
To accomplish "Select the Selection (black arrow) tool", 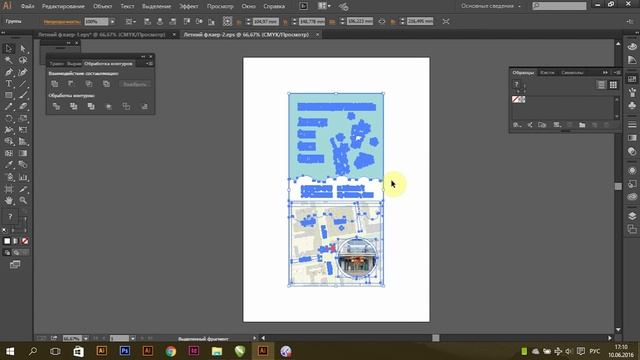I will tap(9, 49).
